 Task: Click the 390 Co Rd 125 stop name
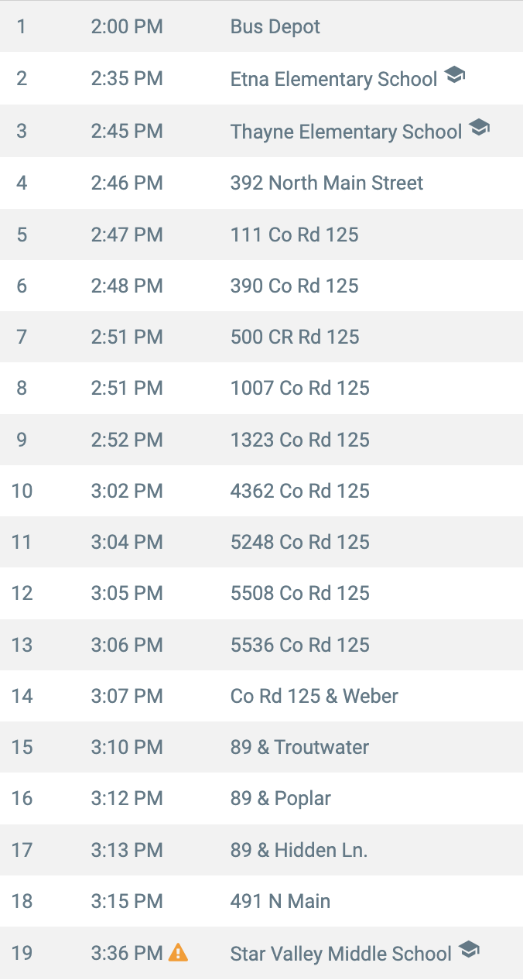pyautogui.click(x=294, y=286)
